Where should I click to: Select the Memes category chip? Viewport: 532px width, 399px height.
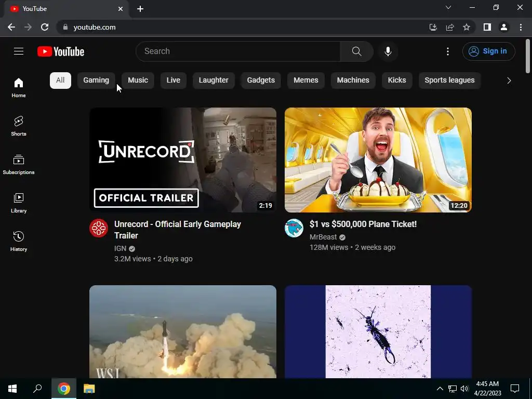306,81
